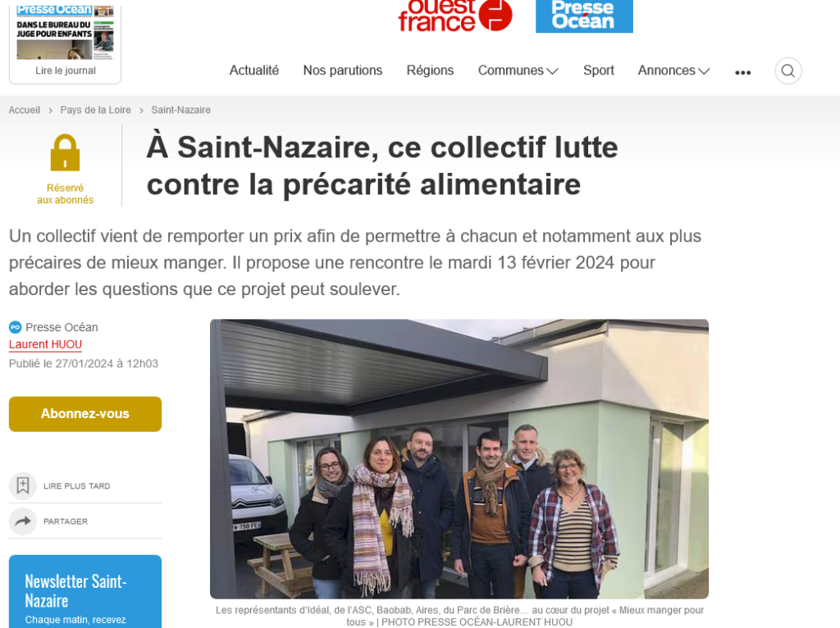840x628 pixels.
Task: Click the Abonnez-vous button
Action: [85, 414]
